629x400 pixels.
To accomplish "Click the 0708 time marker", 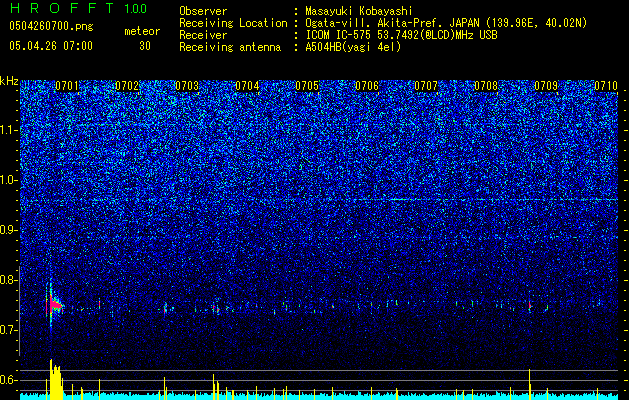I will (x=486, y=86).
